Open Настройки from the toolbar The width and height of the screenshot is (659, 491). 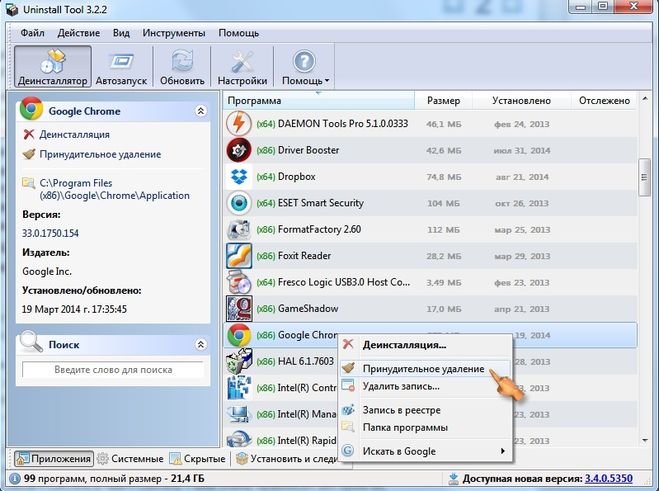pyautogui.click(x=242, y=66)
